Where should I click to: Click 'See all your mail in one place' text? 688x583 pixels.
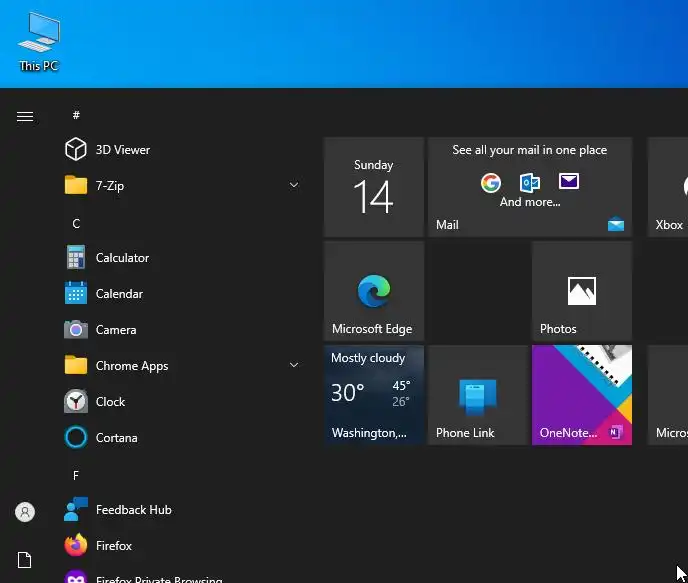(x=530, y=150)
